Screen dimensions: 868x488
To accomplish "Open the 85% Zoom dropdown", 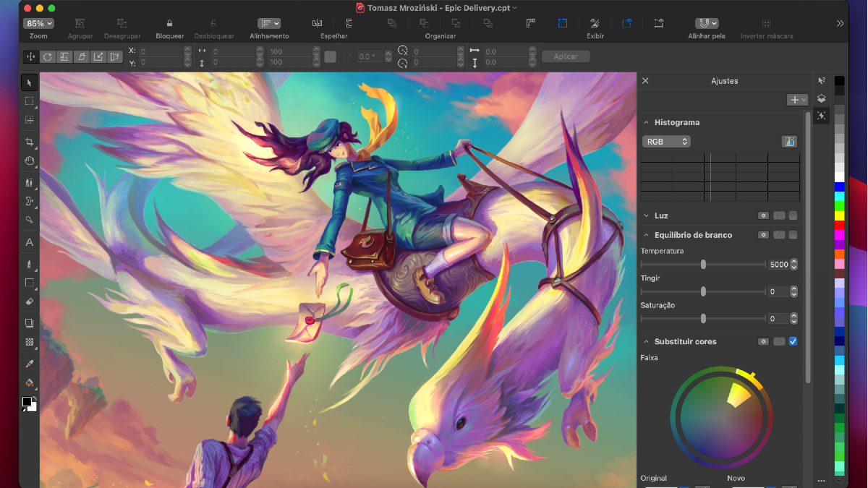I will tap(38, 23).
